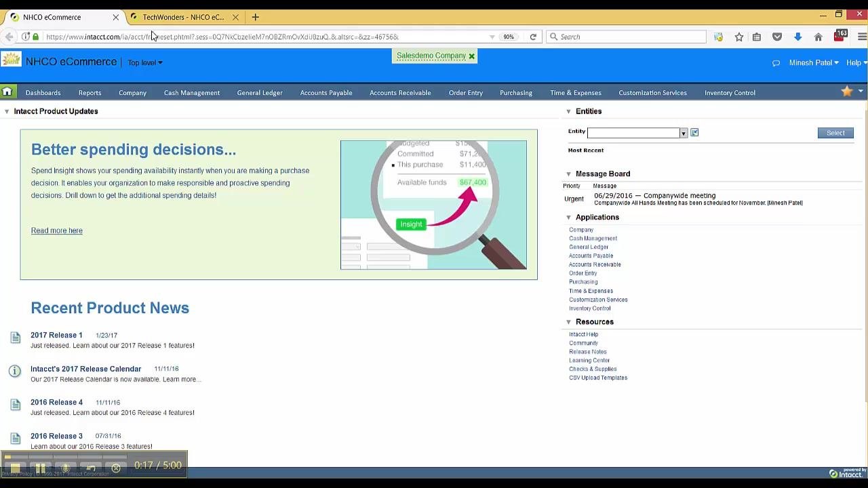
Task: Open the Accounts Payable menu
Action: [326, 93]
